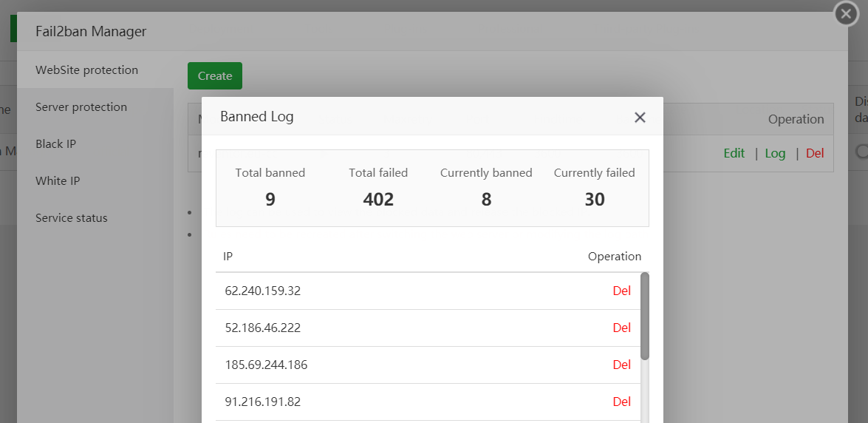Click the Total failed value 402

click(378, 200)
